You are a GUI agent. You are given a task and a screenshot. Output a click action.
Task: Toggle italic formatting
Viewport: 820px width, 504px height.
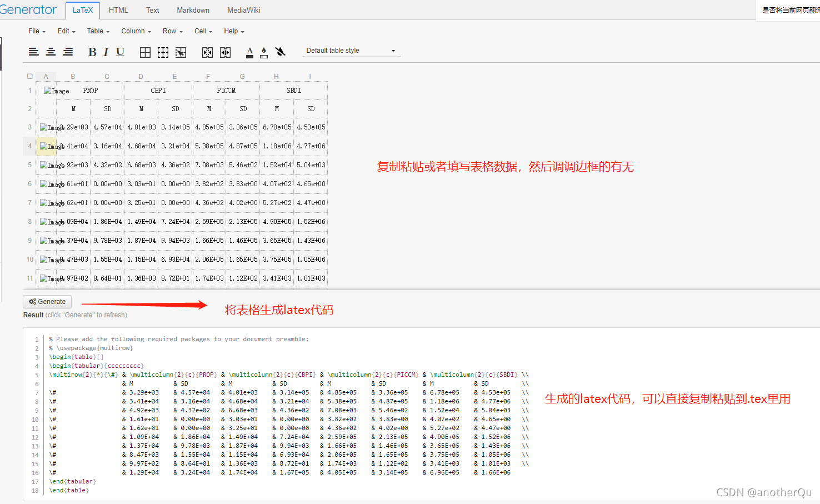point(106,52)
